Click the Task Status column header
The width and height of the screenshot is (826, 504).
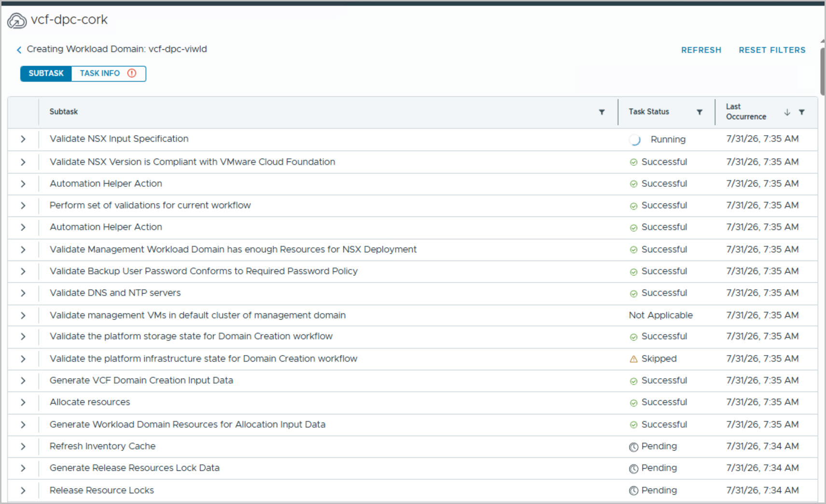[648, 112]
